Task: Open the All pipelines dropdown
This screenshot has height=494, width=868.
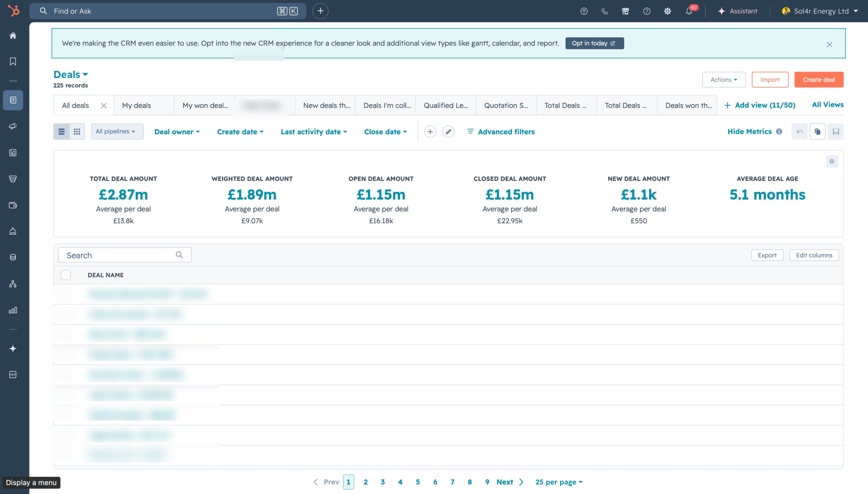Action: pyautogui.click(x=117, y=131)
